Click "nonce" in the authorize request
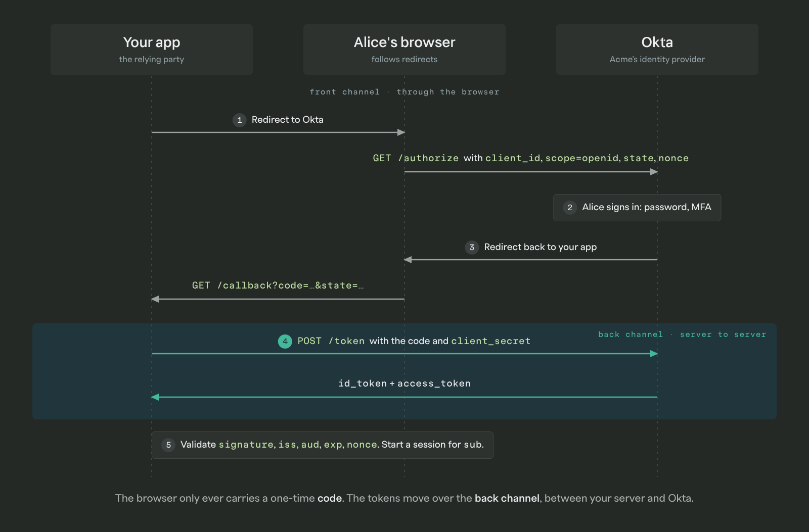This screenshot has width=809, height=532. 673,158
